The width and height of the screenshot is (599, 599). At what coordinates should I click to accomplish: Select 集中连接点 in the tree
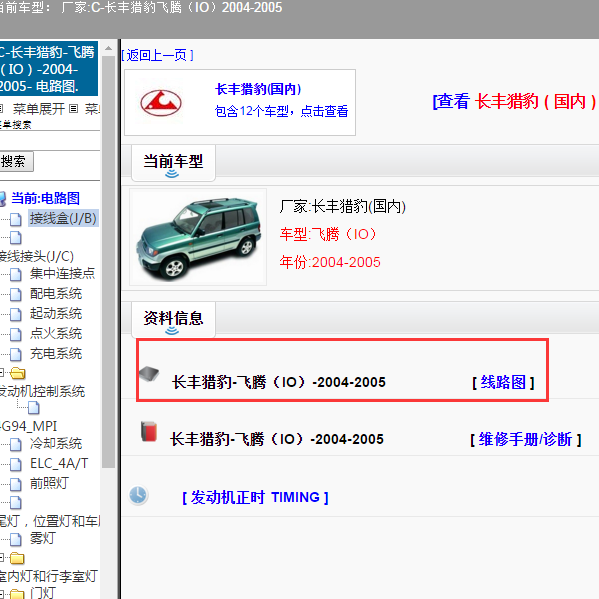coord(63,274)
